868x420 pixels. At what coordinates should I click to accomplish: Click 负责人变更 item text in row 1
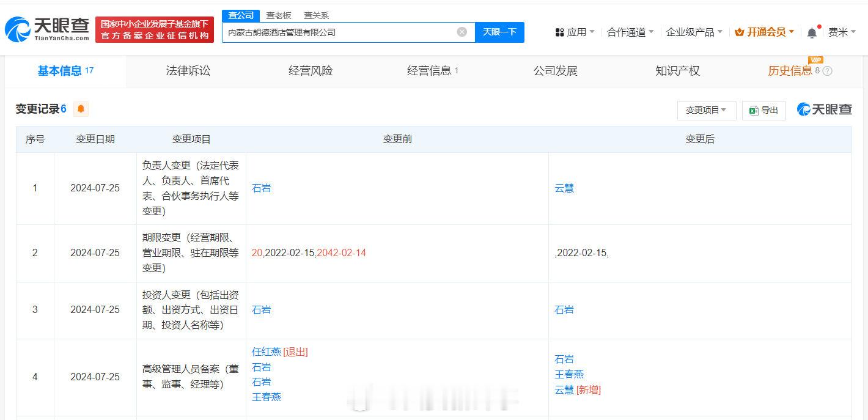[x=191, y=188]
